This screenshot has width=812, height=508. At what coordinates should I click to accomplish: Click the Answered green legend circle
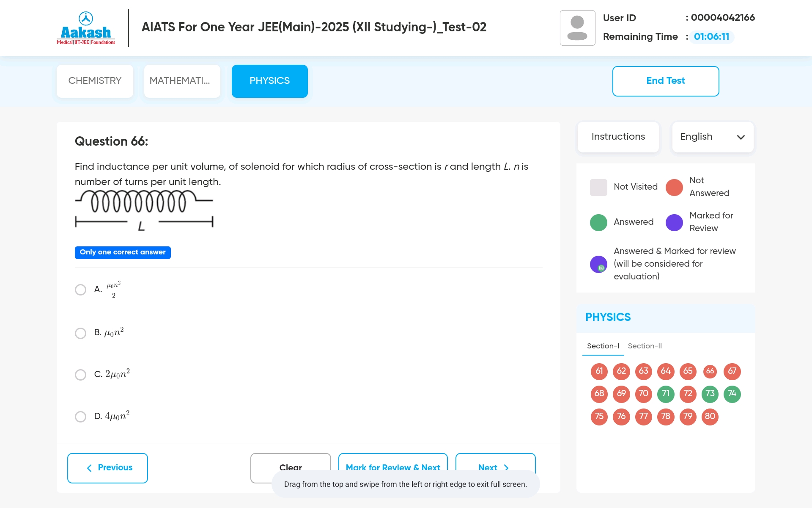[598, 222]
